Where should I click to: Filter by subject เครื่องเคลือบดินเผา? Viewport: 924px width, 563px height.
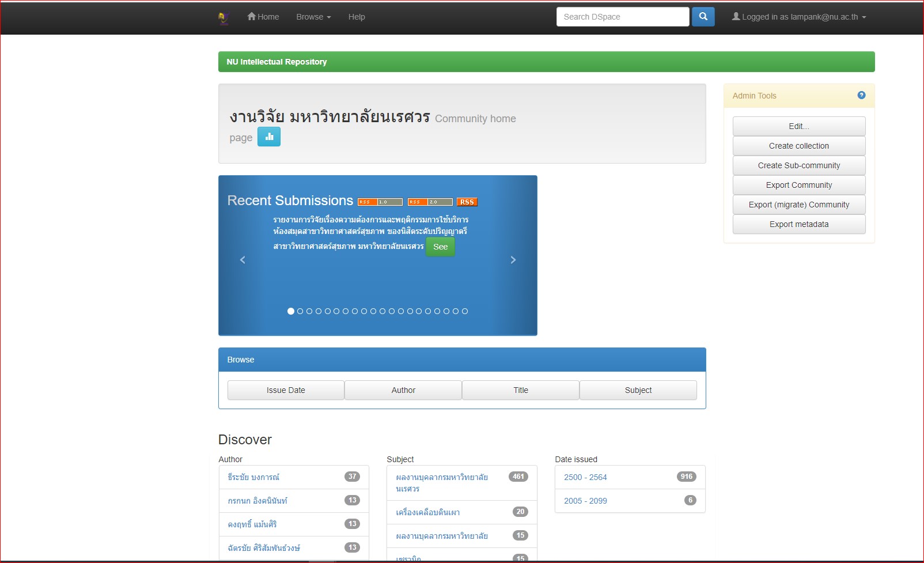(428, 512)
